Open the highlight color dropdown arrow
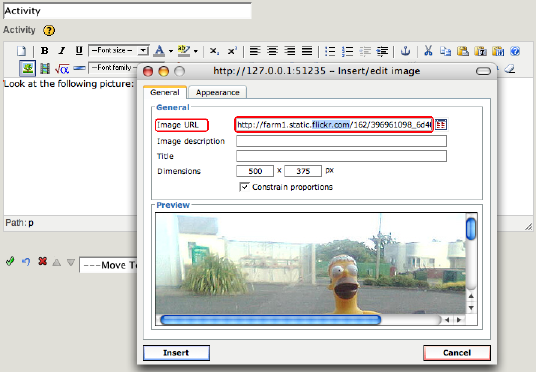This screenshot has height=372, width=536. tap(196, 51)
